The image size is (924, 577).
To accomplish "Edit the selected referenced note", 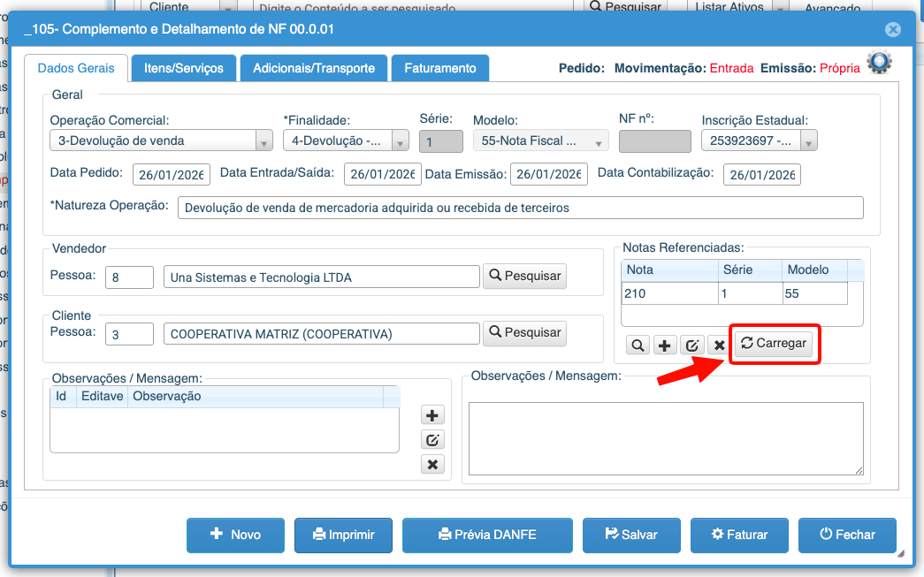I will 691,345.
